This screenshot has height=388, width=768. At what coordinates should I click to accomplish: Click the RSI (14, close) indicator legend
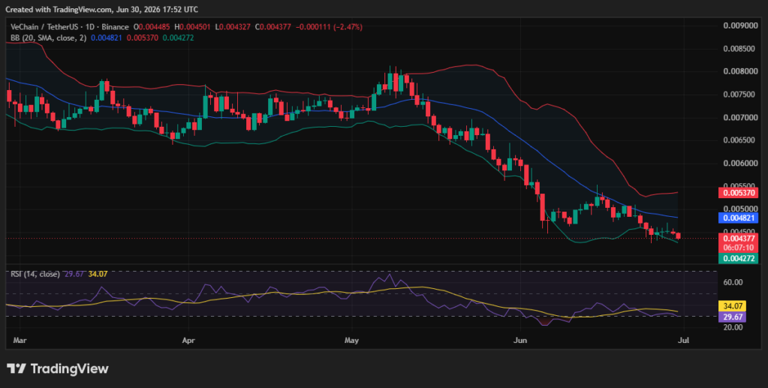click(x=35, y=274)
